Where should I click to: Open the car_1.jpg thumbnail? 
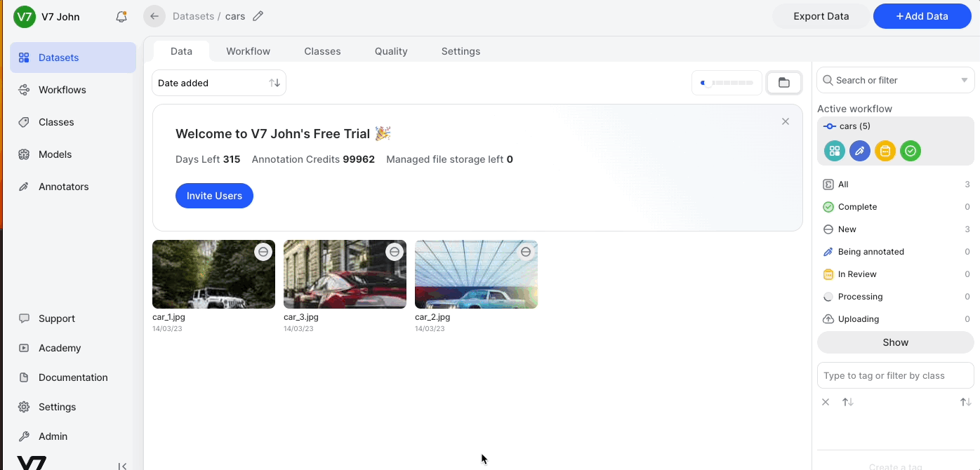213,274
